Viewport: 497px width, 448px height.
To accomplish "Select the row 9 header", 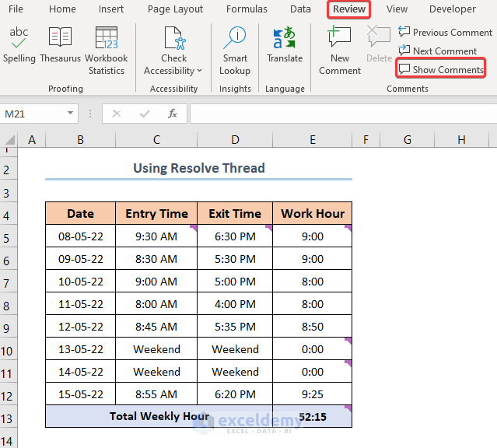I will click(x=8, y=327).
